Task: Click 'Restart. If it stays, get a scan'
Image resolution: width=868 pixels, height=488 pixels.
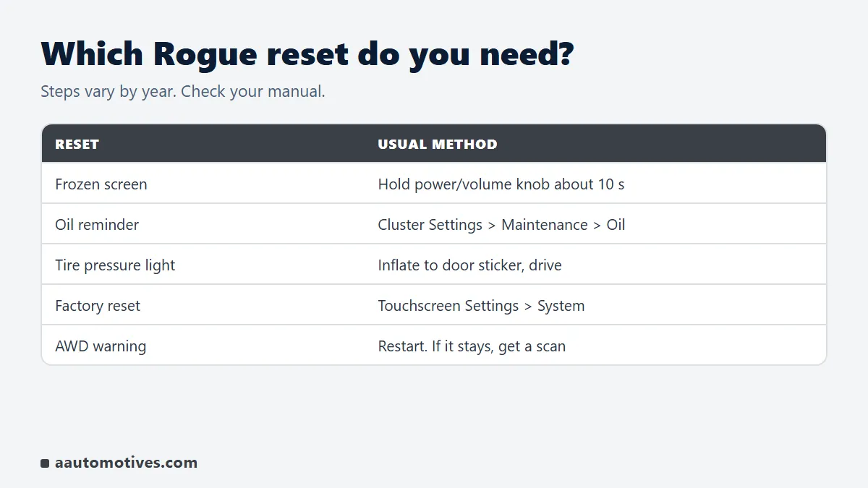Action: pyautogui.click(x=472, y=346)
